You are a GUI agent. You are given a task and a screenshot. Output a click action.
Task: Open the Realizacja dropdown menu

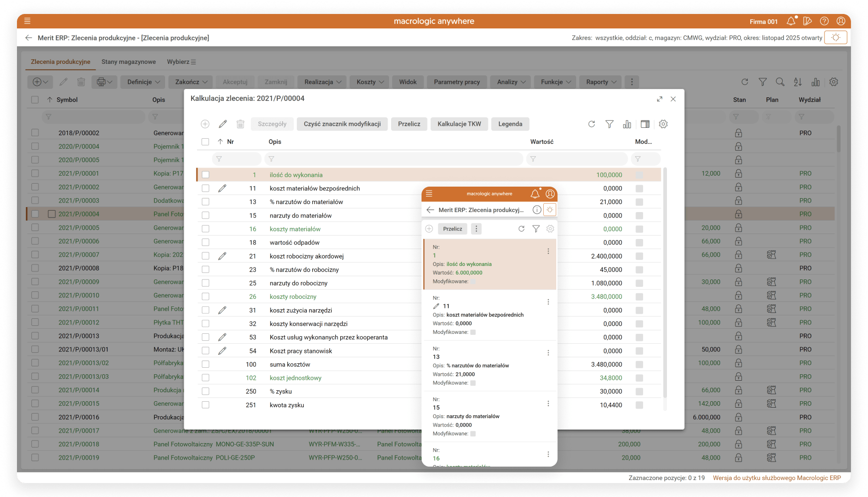pos(323,82)
